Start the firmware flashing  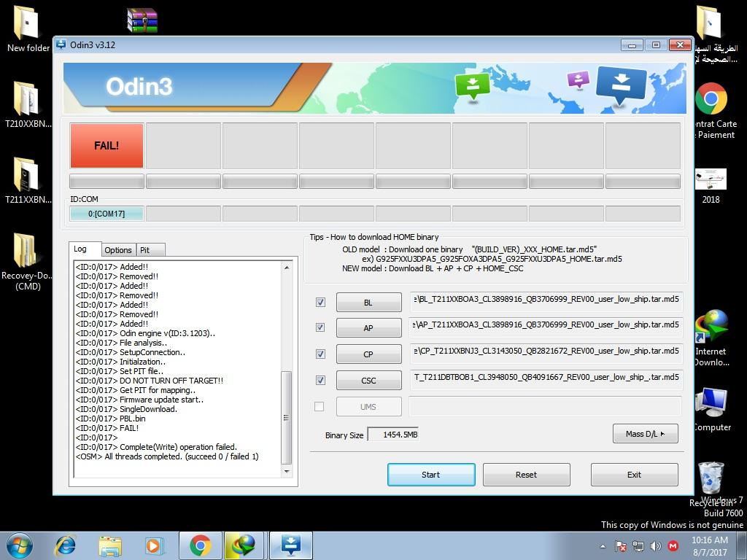431,474
